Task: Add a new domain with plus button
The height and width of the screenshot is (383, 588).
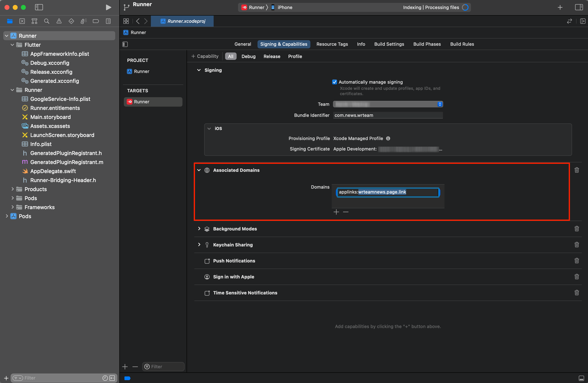Action: click(x=336, y=212)
